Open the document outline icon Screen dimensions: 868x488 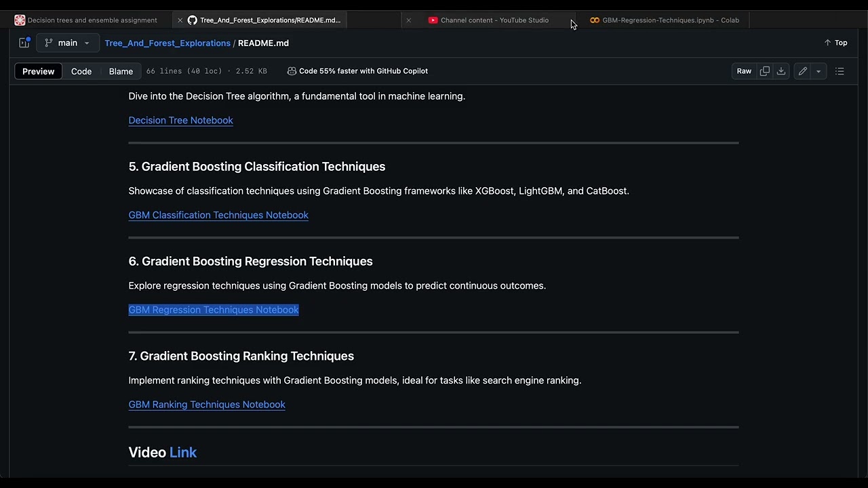[x=840, y=71]
